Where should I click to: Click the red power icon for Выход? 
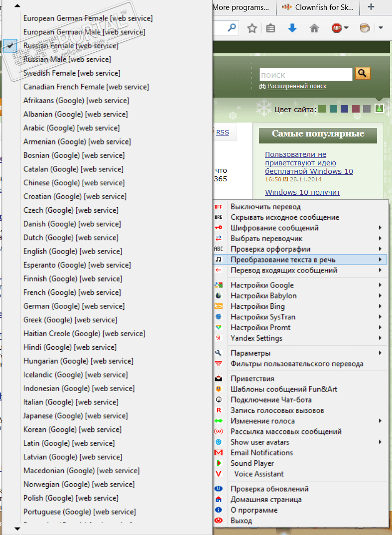218,521
